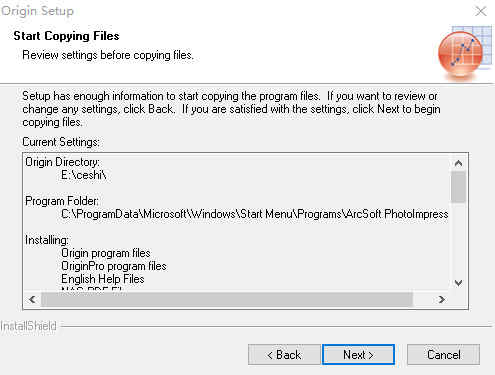
Task: Click the horizontal scrollbar left arrow
Action: pos(32,299)
